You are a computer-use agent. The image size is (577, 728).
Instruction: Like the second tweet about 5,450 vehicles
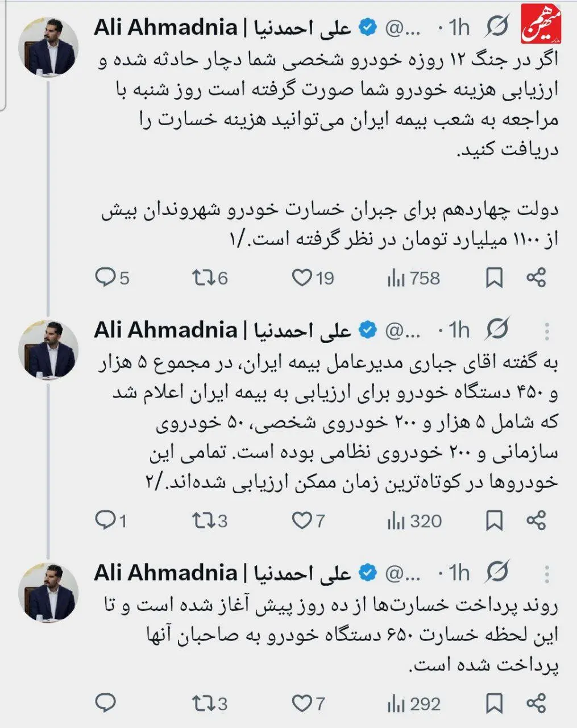click(302, 520)
